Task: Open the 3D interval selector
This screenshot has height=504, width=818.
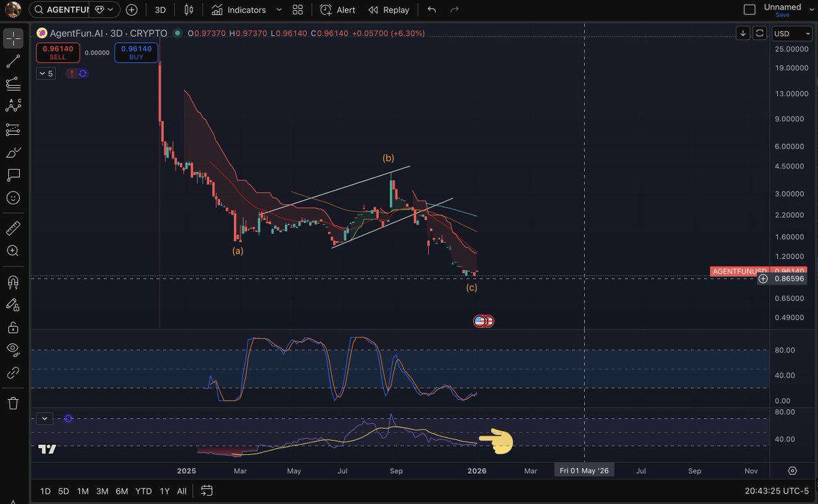Action: (x=160, y=10)
